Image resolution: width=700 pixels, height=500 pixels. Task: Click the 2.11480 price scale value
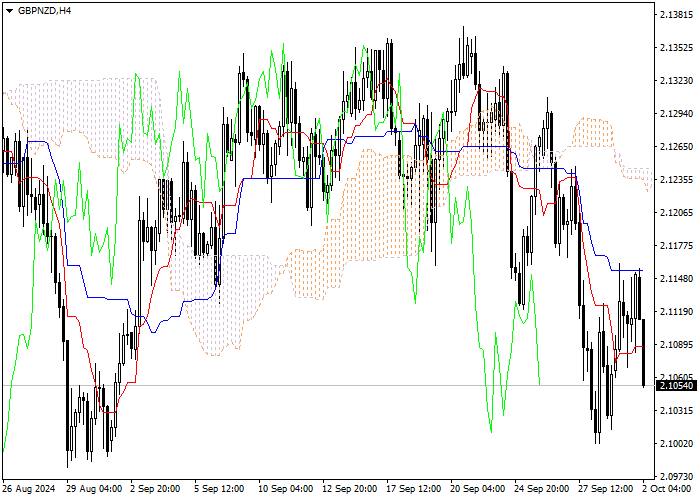(x=677, y=279)
